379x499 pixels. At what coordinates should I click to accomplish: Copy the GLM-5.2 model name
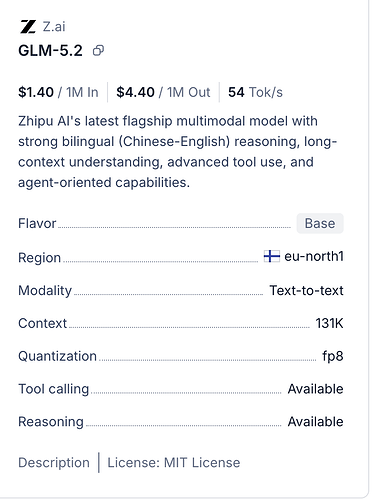[98, 51]
